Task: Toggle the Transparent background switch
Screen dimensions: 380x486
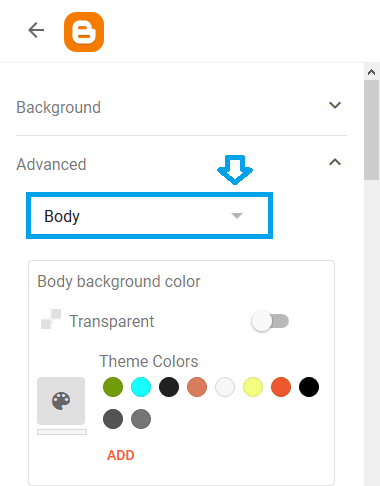Action: pyautogui.click(x=270, y=321)
